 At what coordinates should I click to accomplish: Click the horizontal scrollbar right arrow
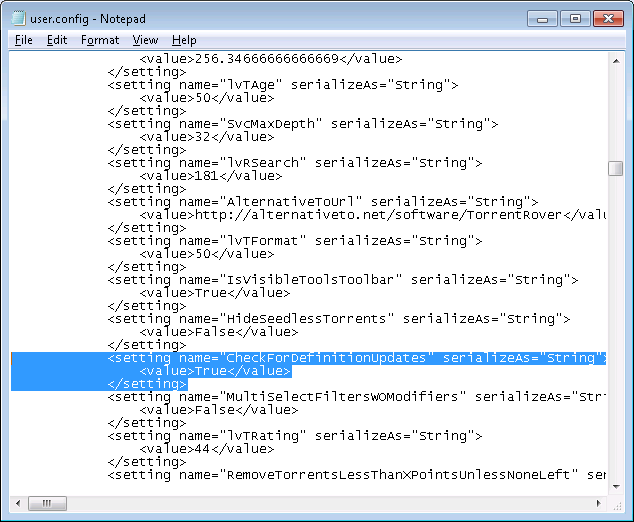click(599, 503)
